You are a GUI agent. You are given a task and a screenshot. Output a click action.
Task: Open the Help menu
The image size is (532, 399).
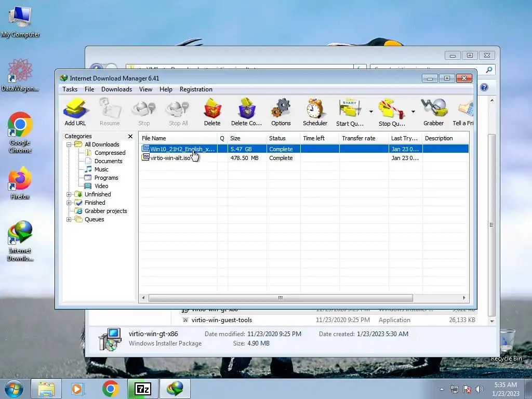[x=166, y=89]
